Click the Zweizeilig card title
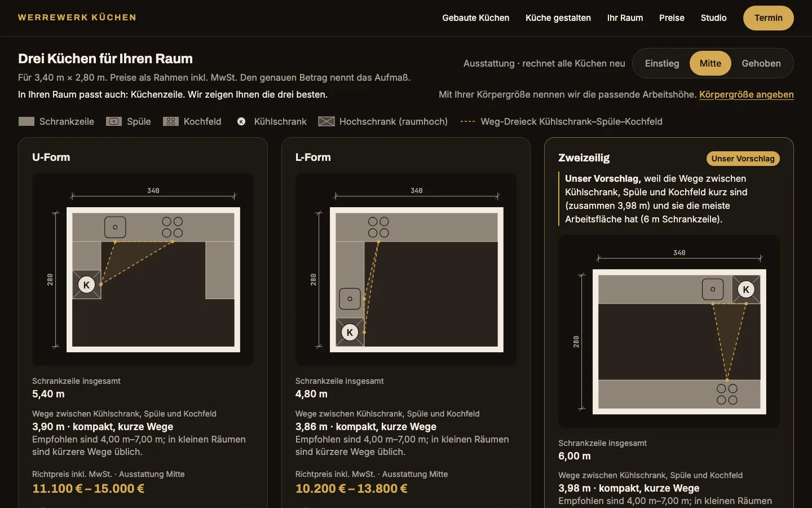This screenshot has height=508, width=812. [x=584, y=158]
